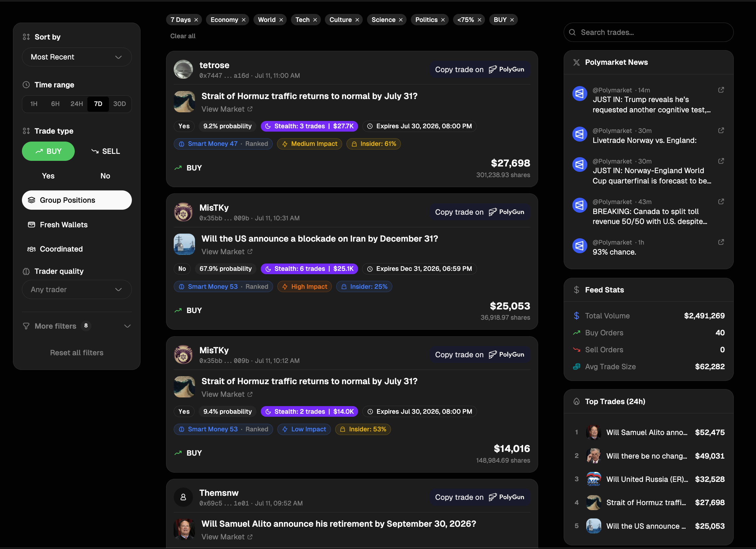Screen dimensions: 756x549
Task: Click Insider: 25% badge
Action: 364,286
